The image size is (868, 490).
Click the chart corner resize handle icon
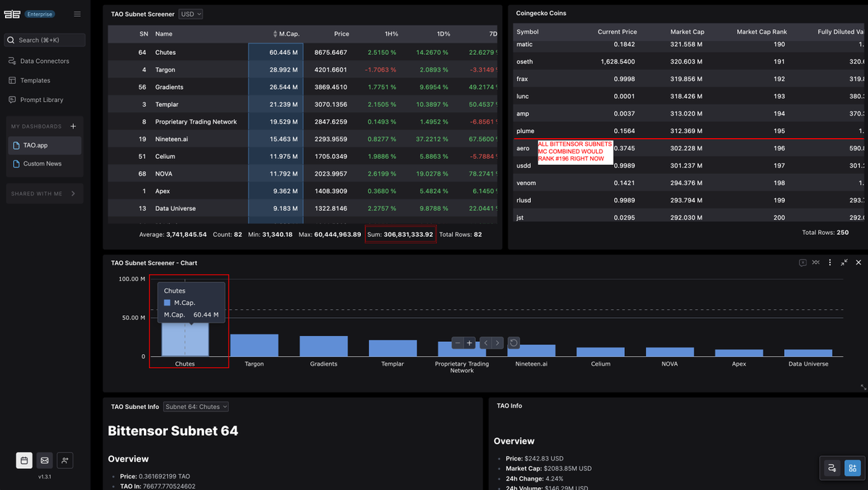pyautogui.click(x=862, y=387)
